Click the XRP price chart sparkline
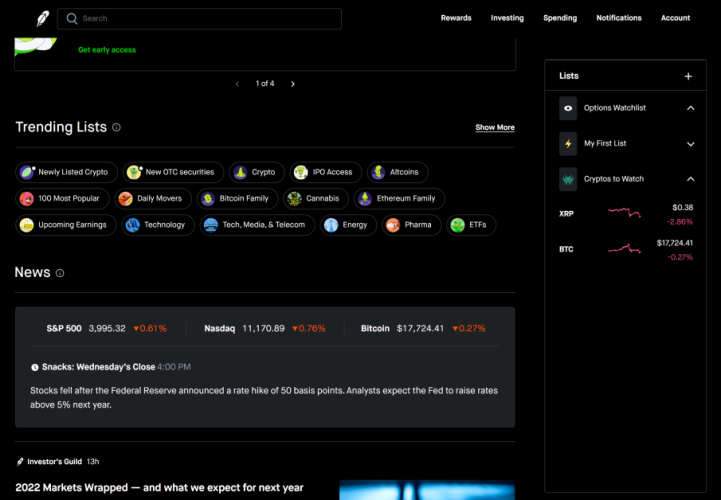 click(624, 213)
